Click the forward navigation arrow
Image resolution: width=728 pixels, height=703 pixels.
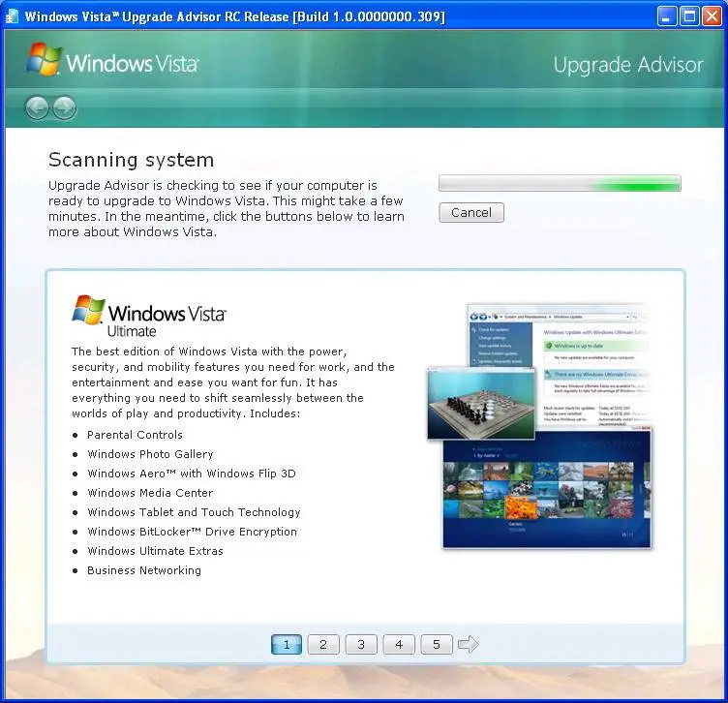coord(65,108)
